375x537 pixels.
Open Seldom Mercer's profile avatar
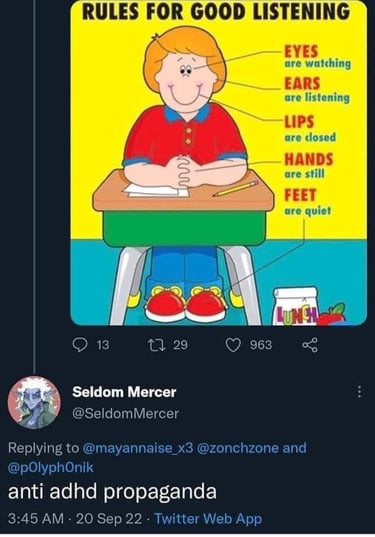pos(34,402)
